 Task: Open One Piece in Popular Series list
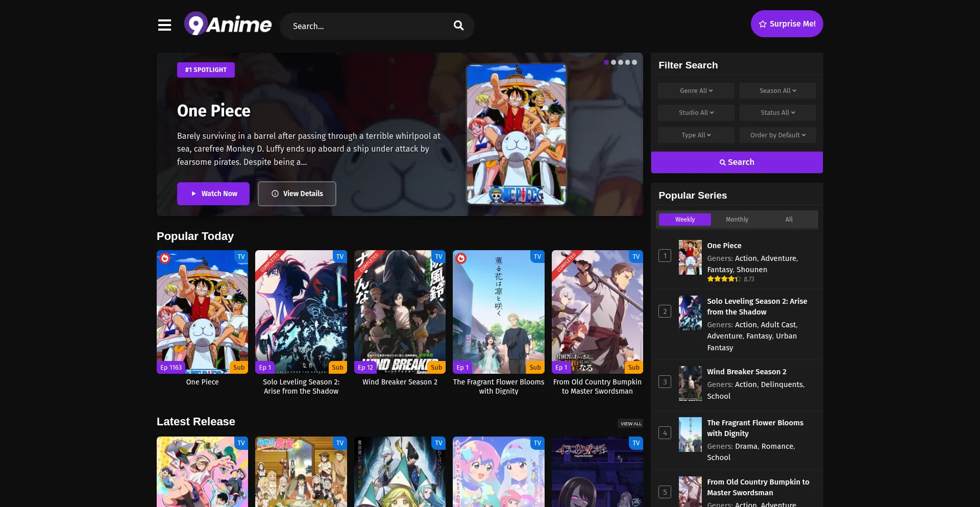pos(724,246)
